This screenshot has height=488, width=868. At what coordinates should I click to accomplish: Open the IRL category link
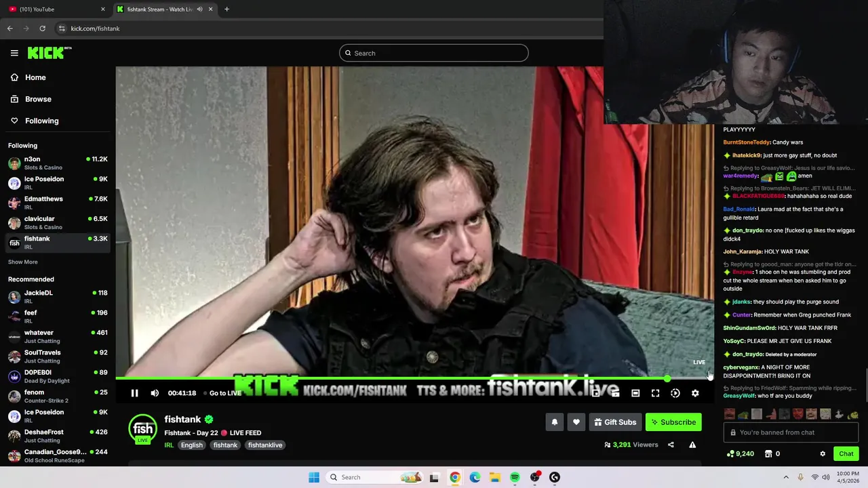click(169, 445)
